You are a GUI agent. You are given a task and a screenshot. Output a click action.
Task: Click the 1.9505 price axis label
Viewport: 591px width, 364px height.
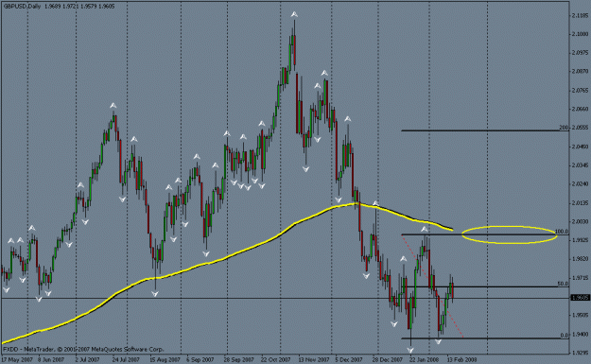[580, 315]
